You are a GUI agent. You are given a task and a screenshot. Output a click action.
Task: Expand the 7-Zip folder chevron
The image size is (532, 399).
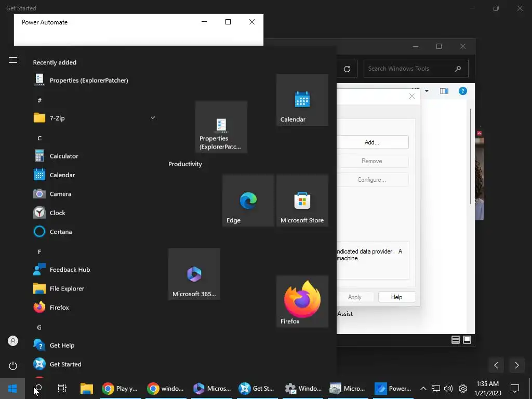point(153,118)
